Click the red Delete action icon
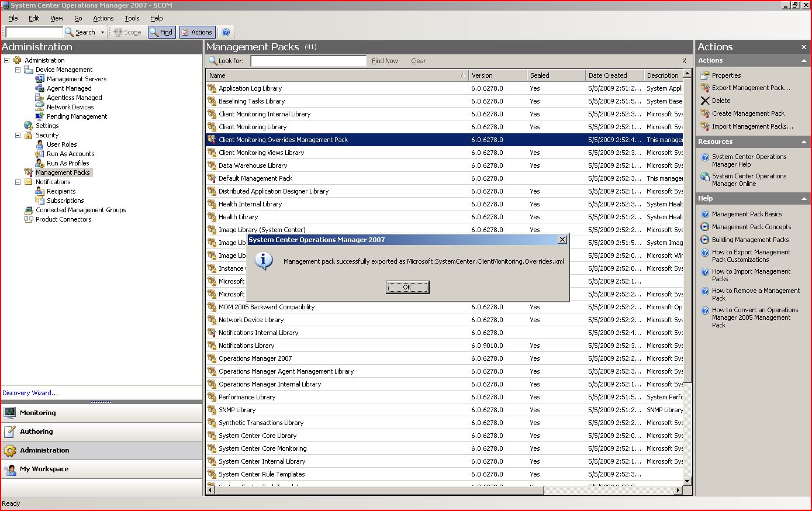 pos(705,101)
